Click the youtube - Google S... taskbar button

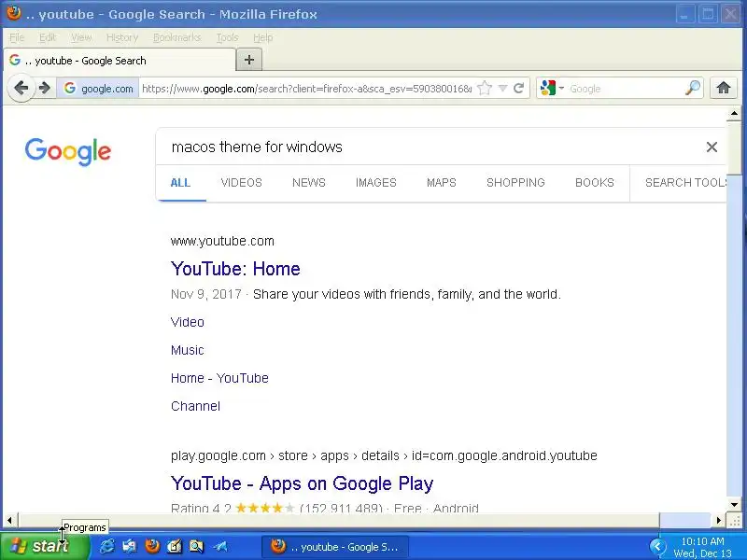click(335, 547)
